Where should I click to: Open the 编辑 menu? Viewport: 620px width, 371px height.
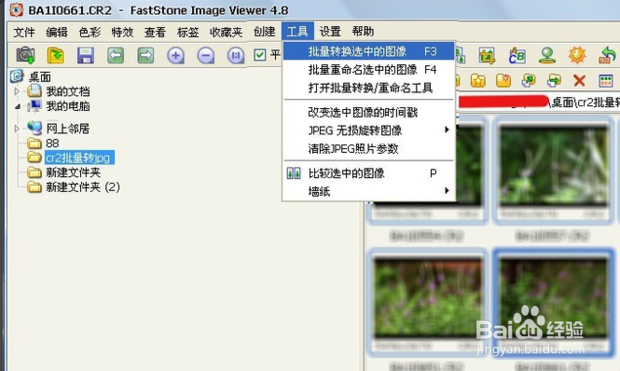57,32
